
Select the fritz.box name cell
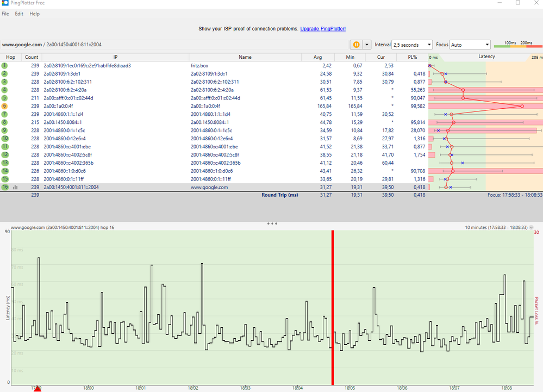click(x=199, y=65)
